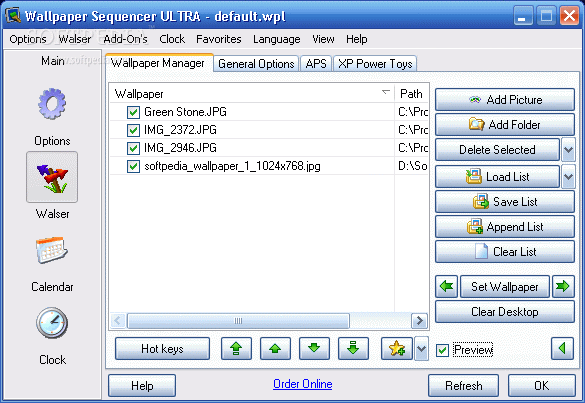The image size is (585, 403).
Task: Uncheck Green Stone.JPG wallpaper
Action: tap(133, 112)
